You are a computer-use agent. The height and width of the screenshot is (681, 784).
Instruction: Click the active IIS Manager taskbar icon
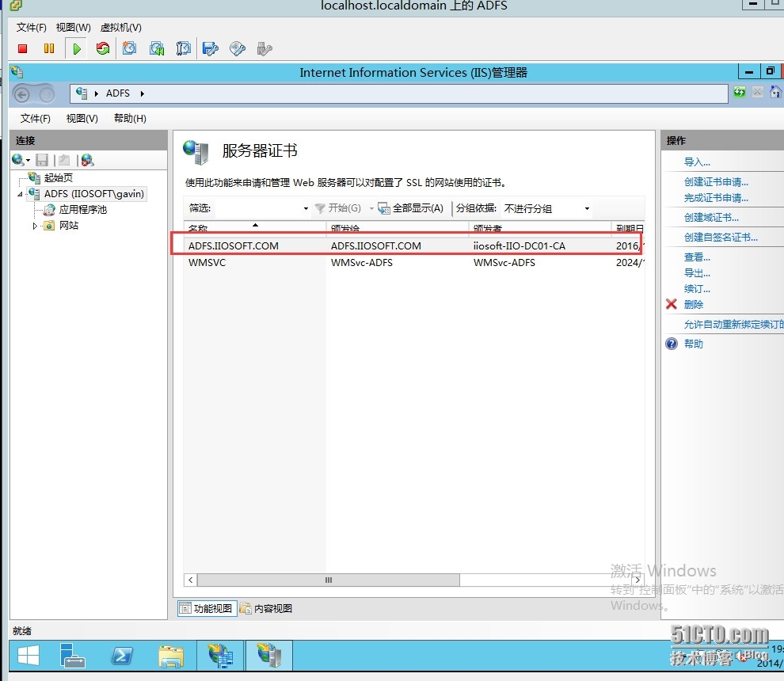tap(269, 655)
